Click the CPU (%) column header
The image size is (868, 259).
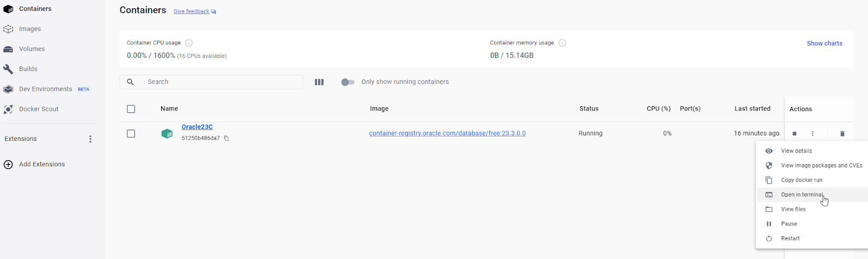(659, 109)
